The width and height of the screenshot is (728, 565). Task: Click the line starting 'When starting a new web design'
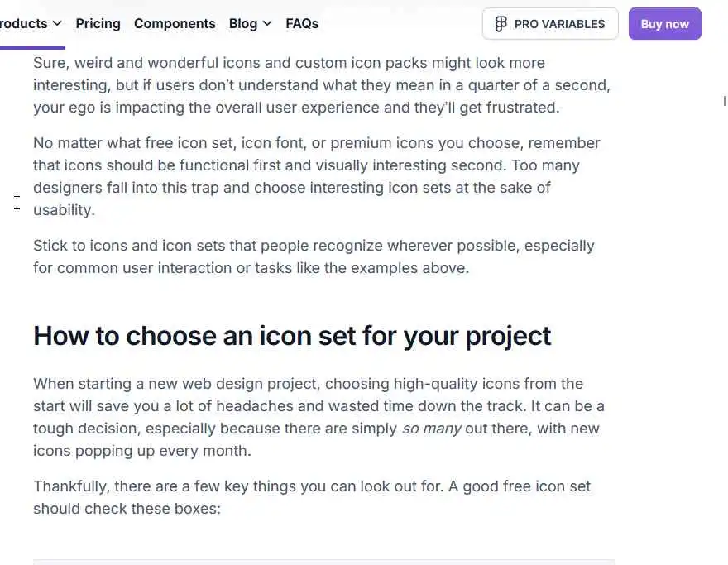[x=308, y=384]
